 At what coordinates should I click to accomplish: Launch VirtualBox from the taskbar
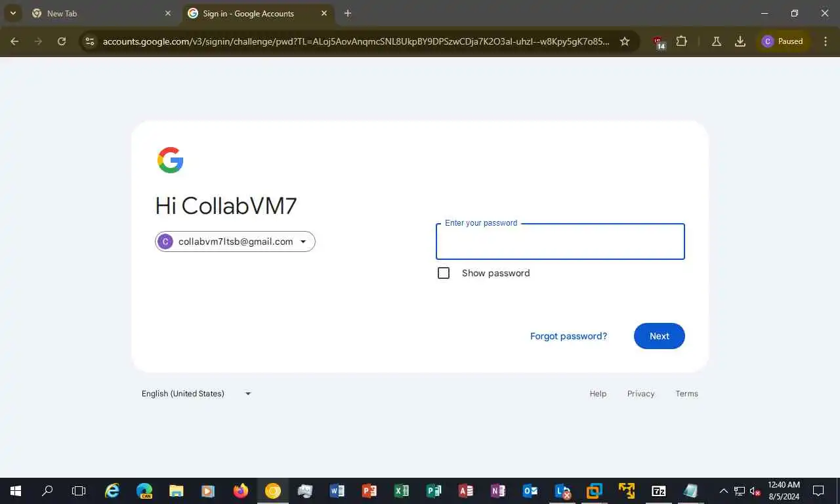[x=595, y=491]
